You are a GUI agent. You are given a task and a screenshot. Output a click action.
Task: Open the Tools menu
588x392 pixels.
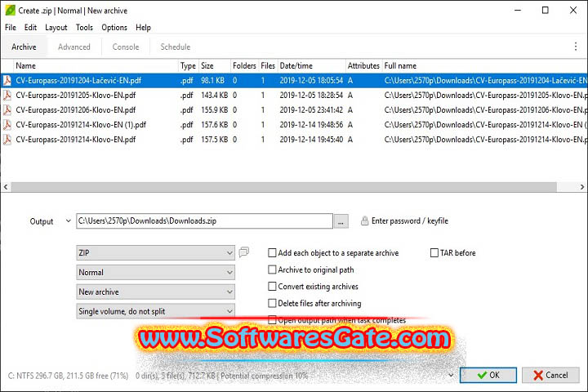pyautogui.click(x=84, y=28)
